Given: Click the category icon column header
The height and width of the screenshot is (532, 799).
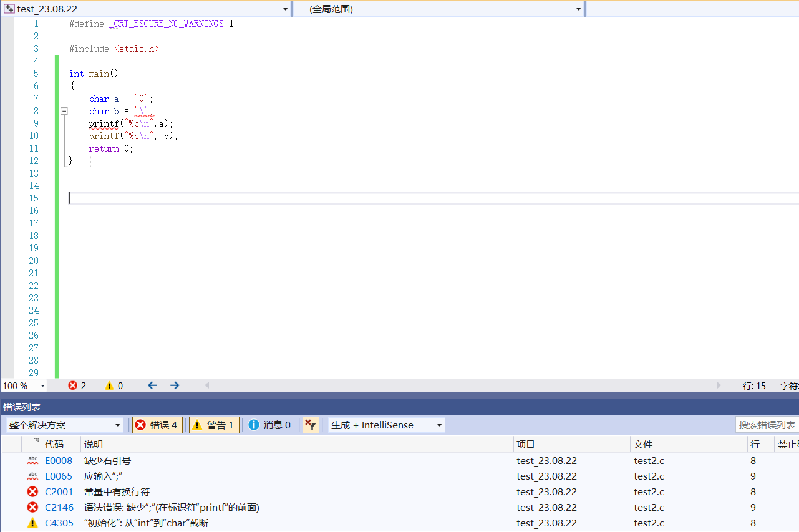Looking at the screenshot, I should coord(32,444).
